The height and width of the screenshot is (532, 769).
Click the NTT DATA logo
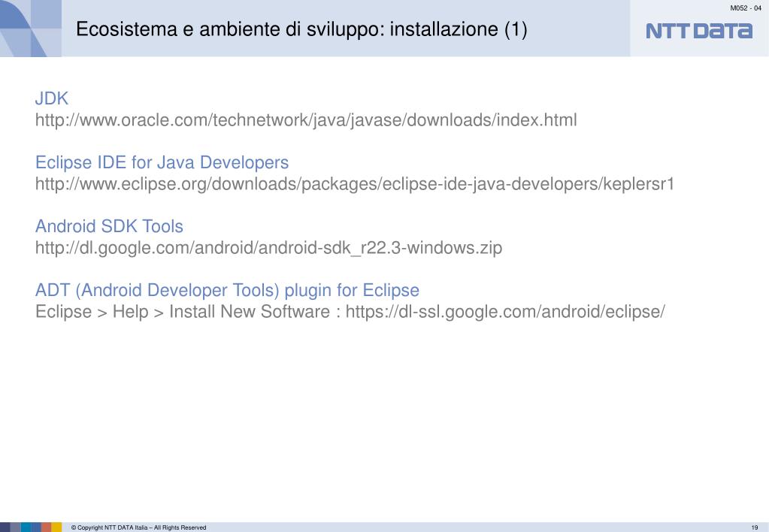[699, 31]
